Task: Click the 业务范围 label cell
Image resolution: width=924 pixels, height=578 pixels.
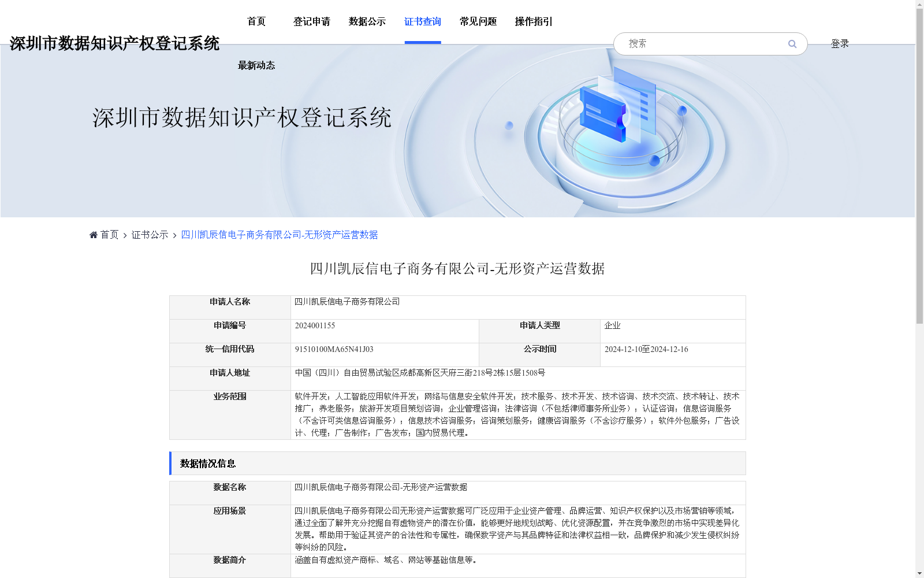Action: tap(230, 415)
